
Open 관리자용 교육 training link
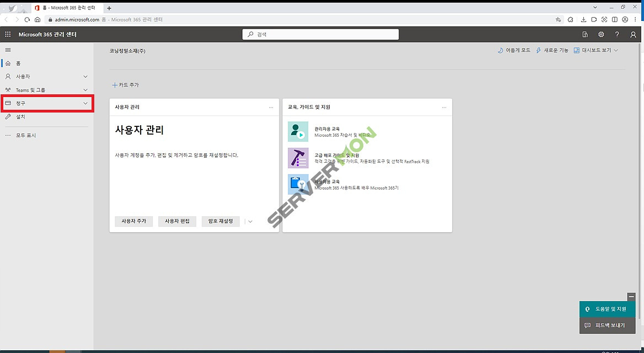point(327,129)
